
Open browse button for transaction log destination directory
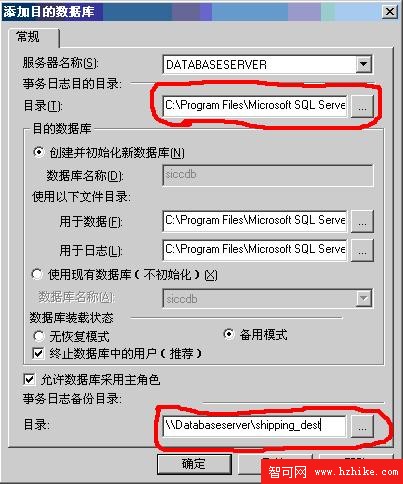click(362, 106)
